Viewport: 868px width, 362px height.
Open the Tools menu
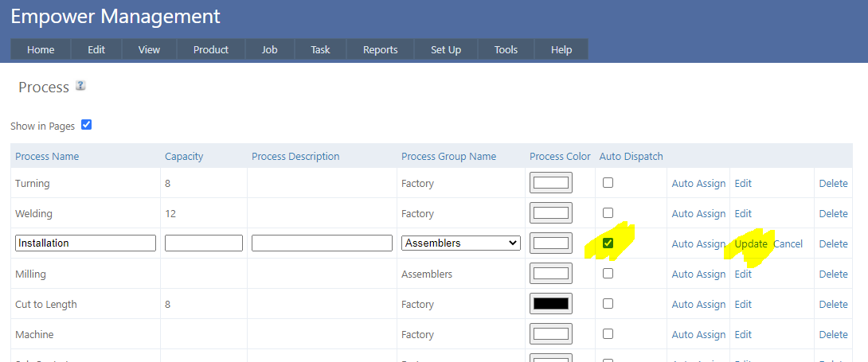click(506, 49)
